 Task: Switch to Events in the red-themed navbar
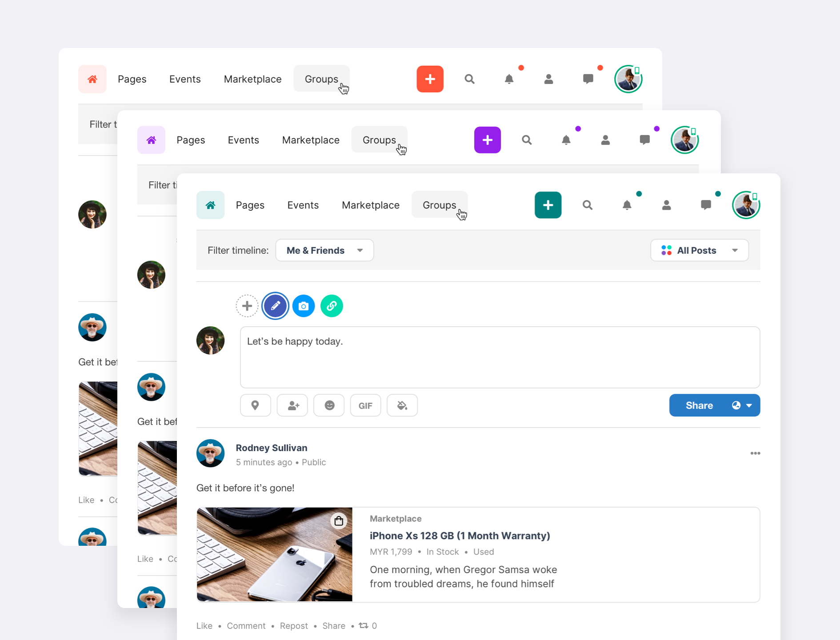tap(185, 79)
